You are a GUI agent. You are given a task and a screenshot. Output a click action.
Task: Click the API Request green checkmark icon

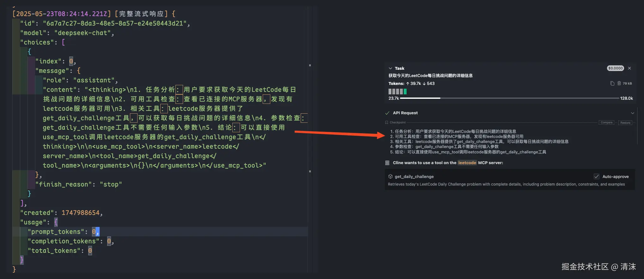coord(387,113)
